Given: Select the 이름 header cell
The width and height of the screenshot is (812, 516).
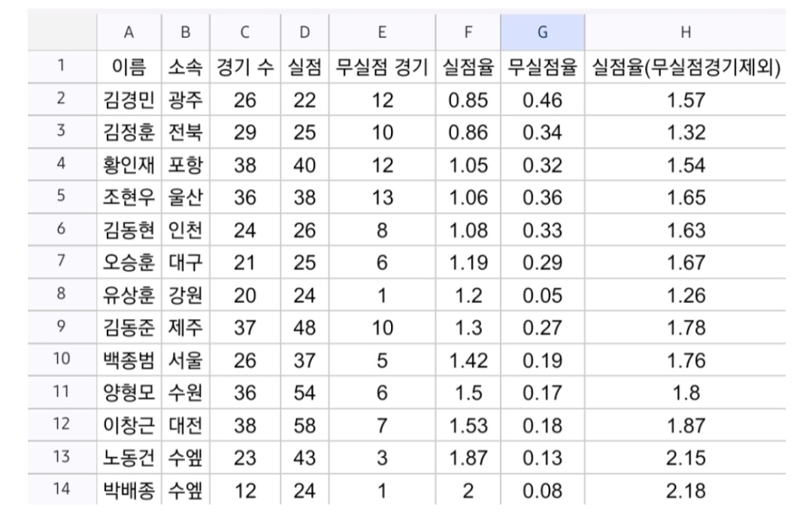Looking at the screenshot, I should pos(129,68).
